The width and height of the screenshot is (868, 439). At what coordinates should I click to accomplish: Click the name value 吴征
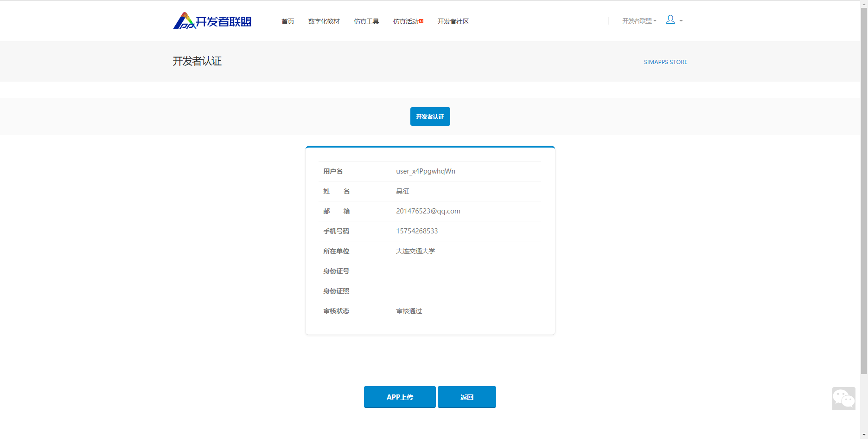coord(402,191)
